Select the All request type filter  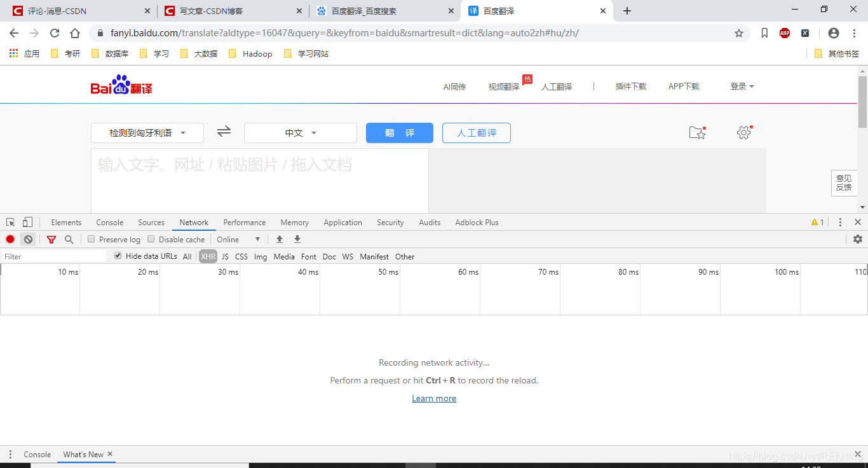(187, 256)
